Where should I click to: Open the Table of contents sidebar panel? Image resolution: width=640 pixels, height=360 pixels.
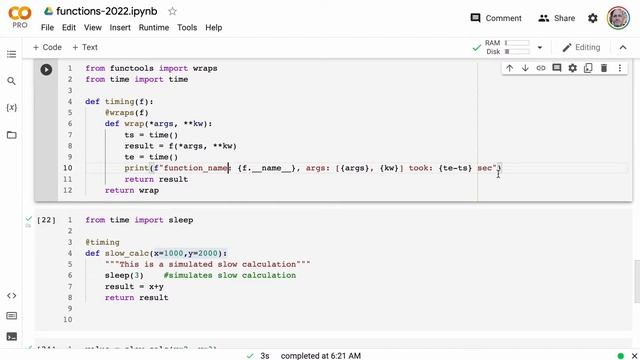click(11, 54)
